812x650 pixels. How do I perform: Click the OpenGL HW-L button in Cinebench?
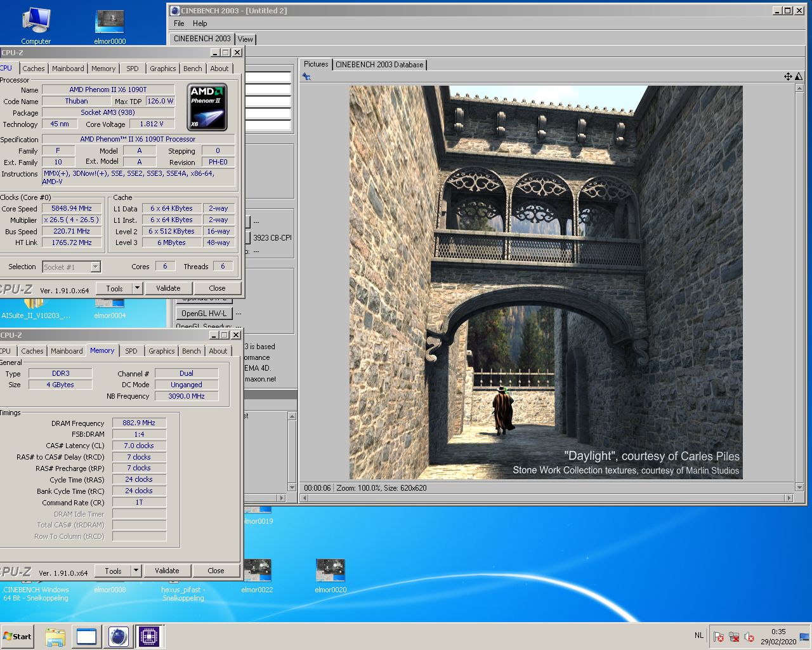[204, 314]
